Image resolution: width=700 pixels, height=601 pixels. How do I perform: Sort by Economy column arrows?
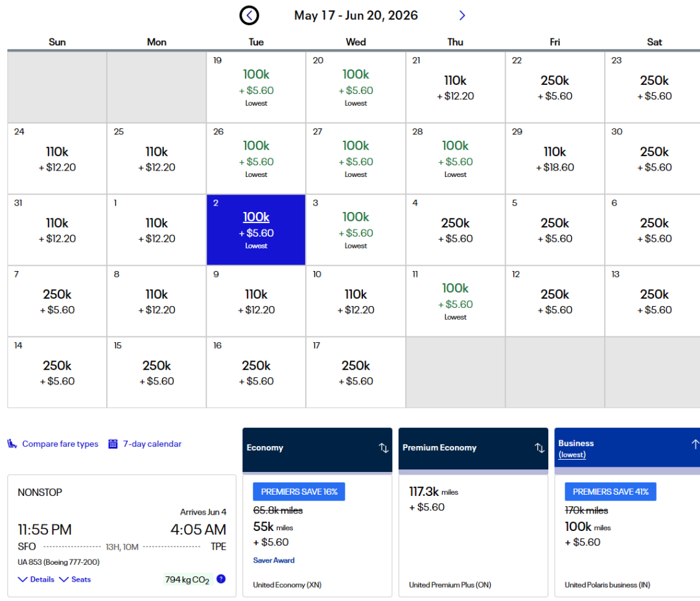383,448
